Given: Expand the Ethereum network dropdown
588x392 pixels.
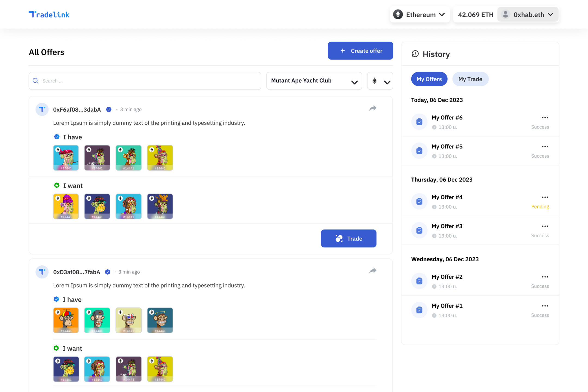Looking at the screenshot, I should [x=420, y=14].
